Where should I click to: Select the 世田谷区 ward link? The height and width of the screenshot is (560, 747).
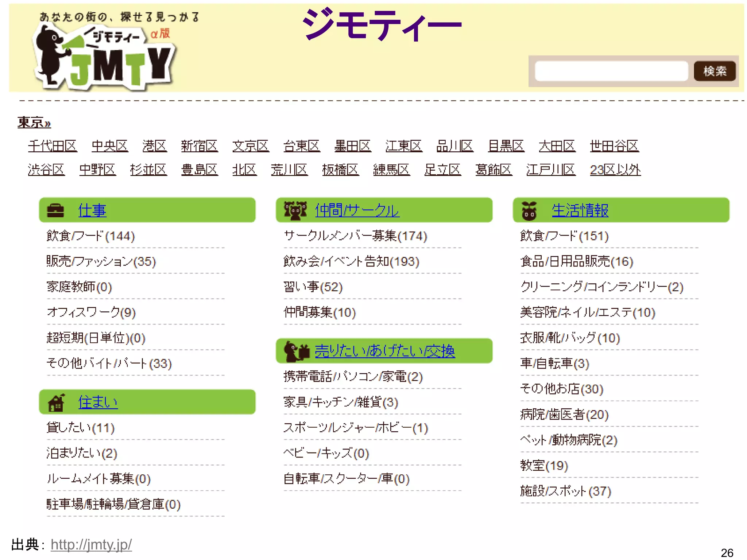pos(614,146)
